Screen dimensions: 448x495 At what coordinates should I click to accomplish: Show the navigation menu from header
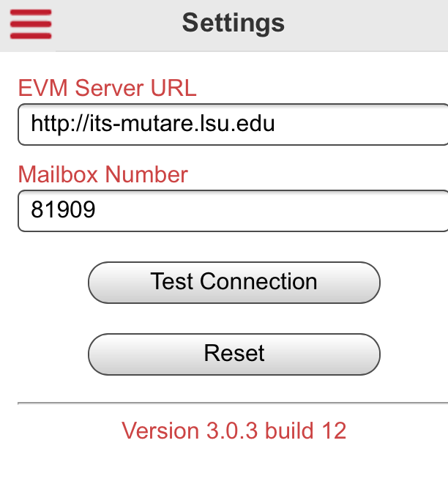[x=30, y=23]
